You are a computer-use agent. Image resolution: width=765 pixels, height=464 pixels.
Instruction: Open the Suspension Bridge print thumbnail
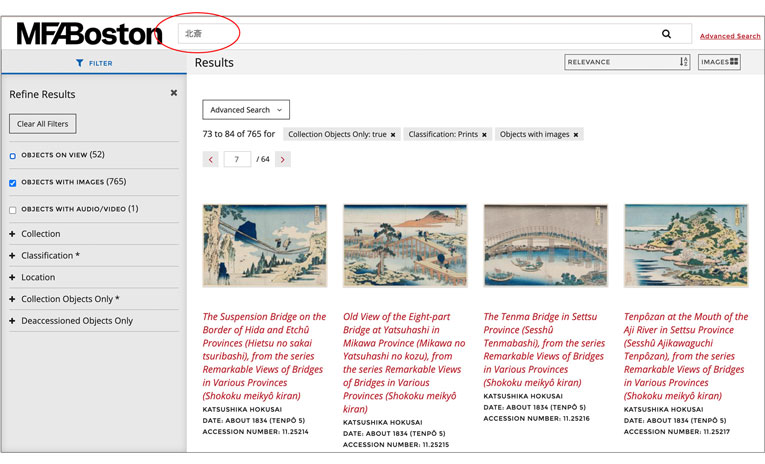pos(264,245)
